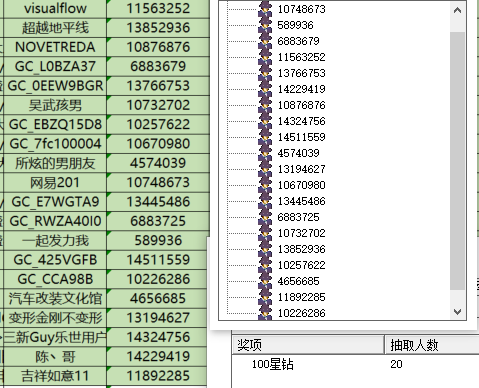This screenshot has width=479, height=388.
Task: Select winner ID 4574039 in the list
Action: pyautogui.click(x=299, y=153)
